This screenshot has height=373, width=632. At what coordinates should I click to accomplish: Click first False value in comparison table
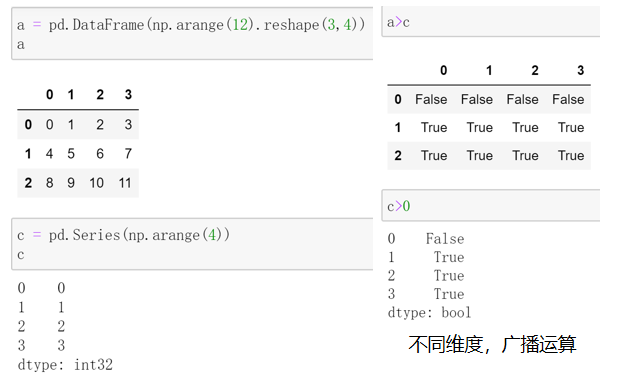pos(431,99)
